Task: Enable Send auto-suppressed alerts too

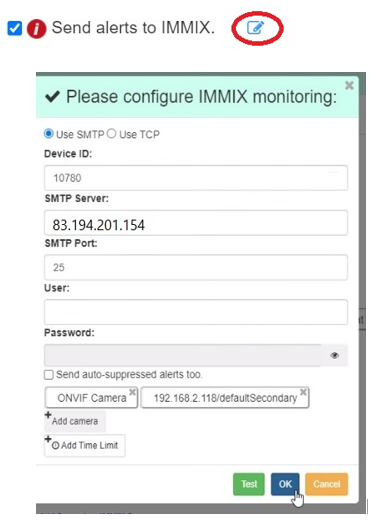Action: [x=49, y=375]
